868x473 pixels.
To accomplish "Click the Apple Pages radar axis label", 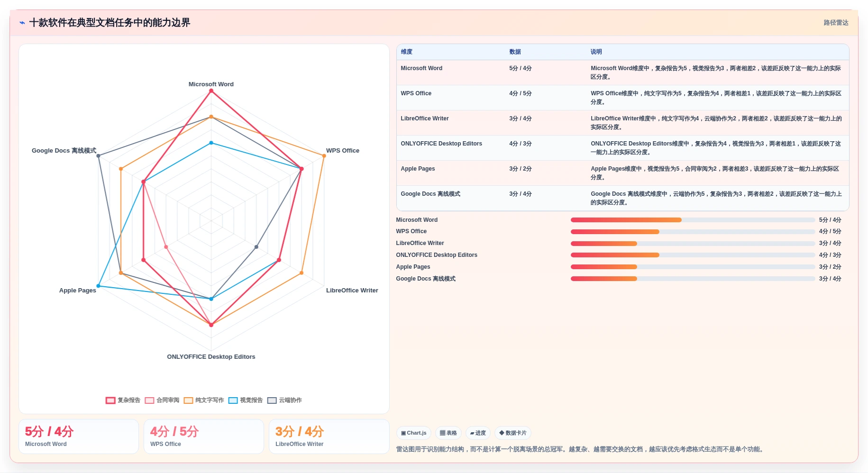I will [x=78, y=291].
